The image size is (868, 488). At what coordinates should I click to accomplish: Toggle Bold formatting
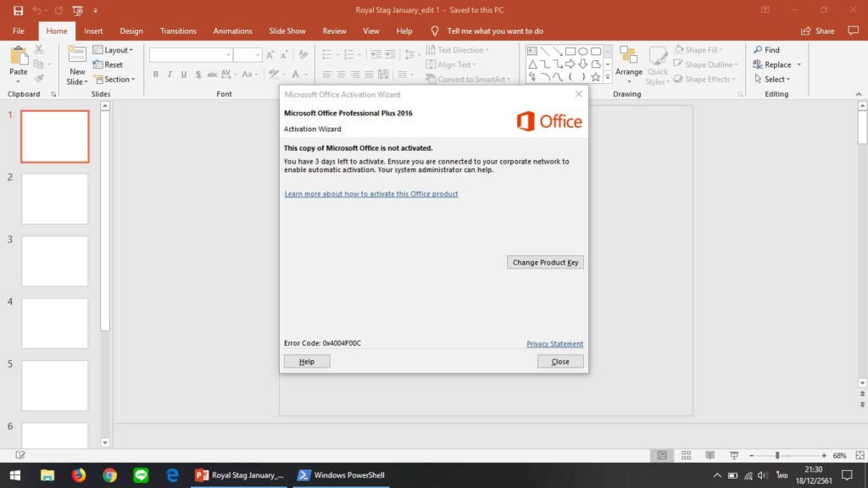(156, 75)
